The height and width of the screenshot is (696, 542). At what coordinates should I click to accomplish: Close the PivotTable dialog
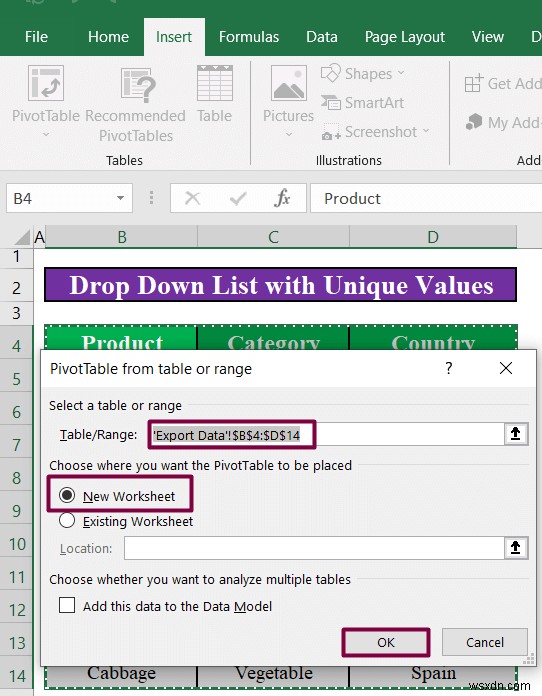point(506,368)
